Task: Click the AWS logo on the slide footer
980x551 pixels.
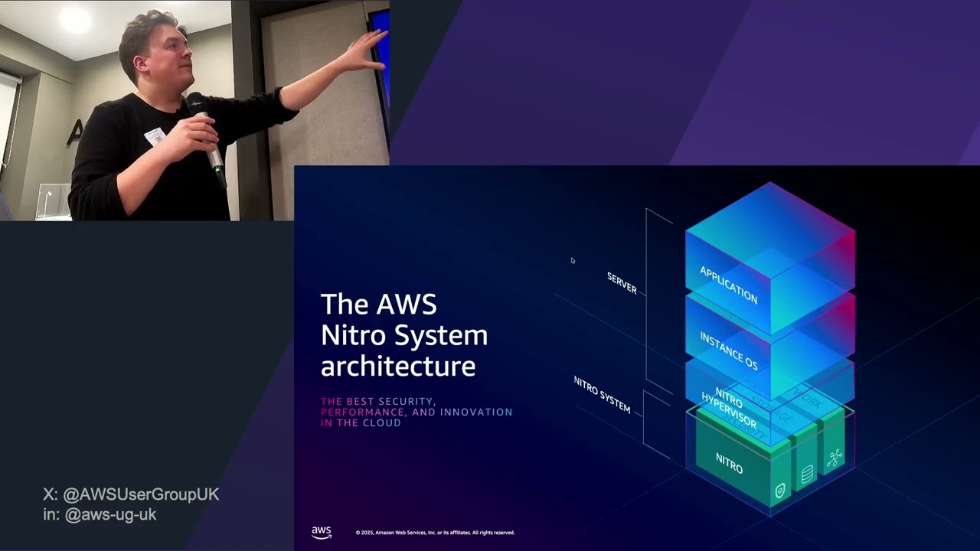Action: tap(322, 533)
